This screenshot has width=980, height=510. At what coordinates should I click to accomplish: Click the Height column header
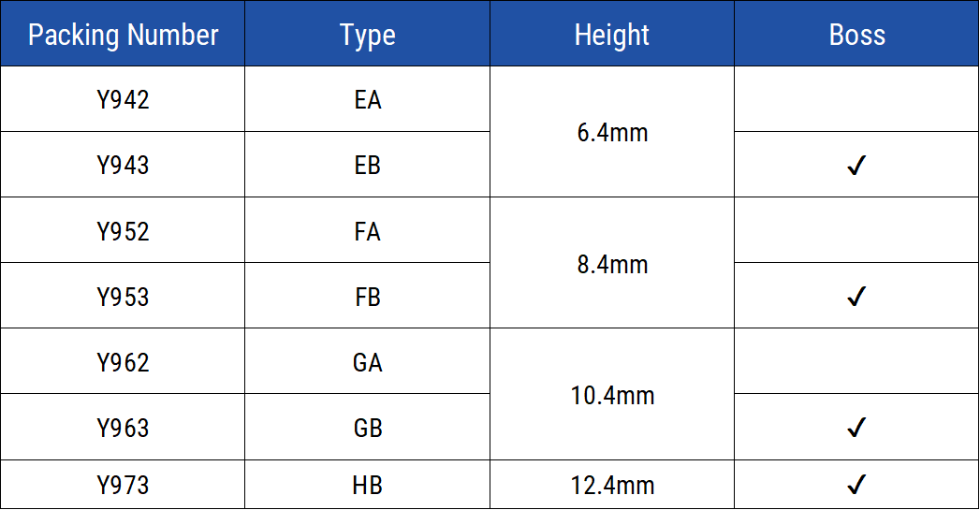point(611,35)
